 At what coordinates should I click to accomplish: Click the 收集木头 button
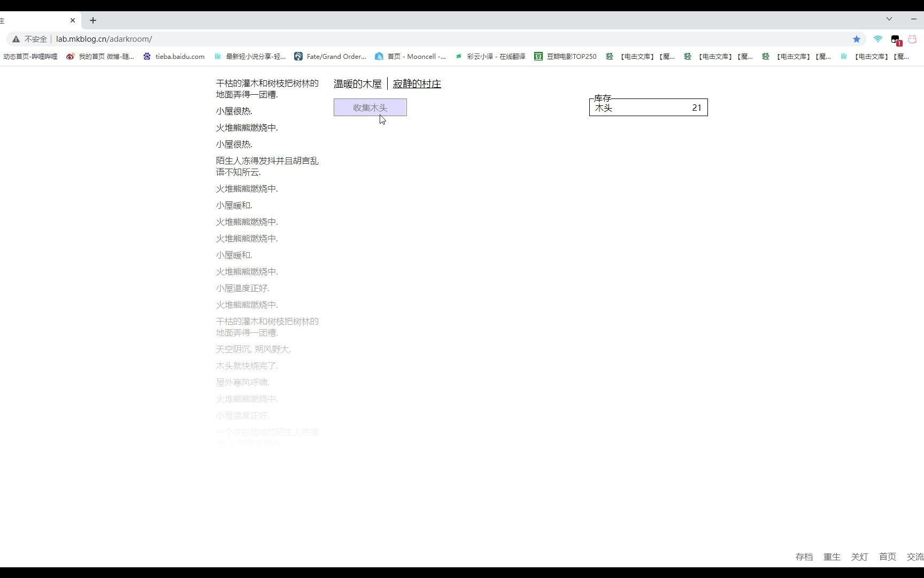[x=370, y=108]
